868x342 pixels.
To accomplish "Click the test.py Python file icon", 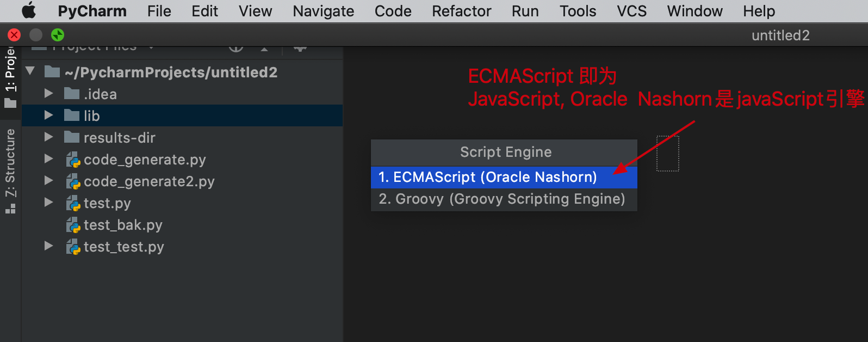I will (73, 203).
